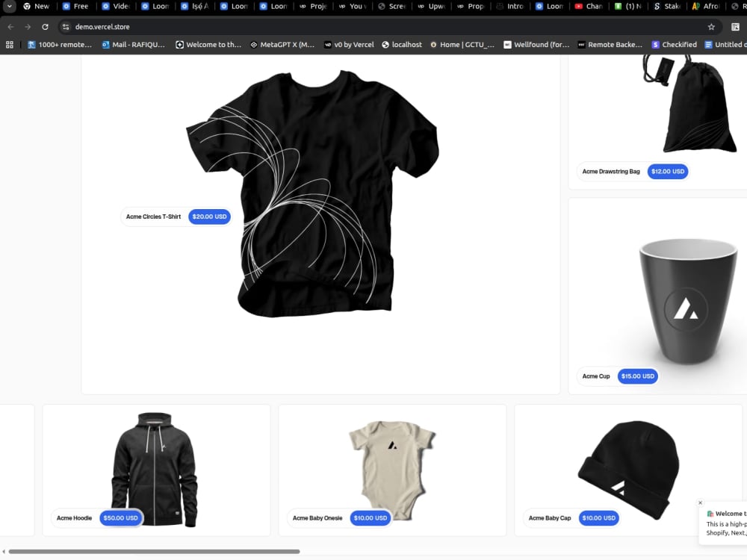
Task: Open the 'Mail - RAFIQU...' bookmark
Action: click(134, 44)
